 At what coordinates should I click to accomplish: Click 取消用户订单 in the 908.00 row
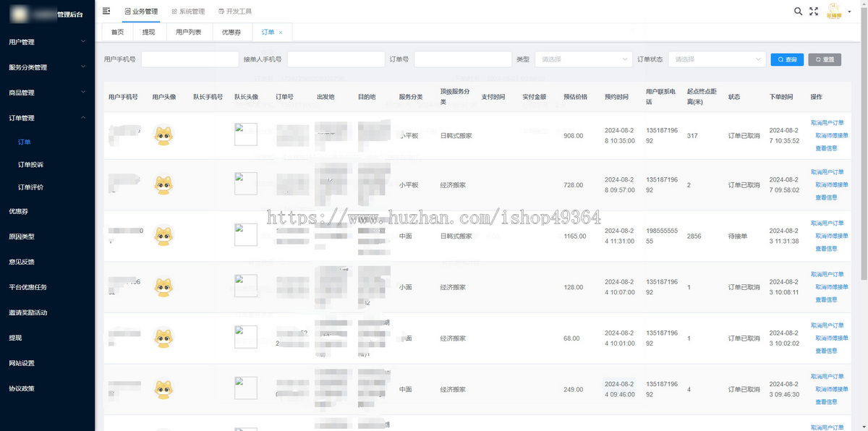pos(827,123)
